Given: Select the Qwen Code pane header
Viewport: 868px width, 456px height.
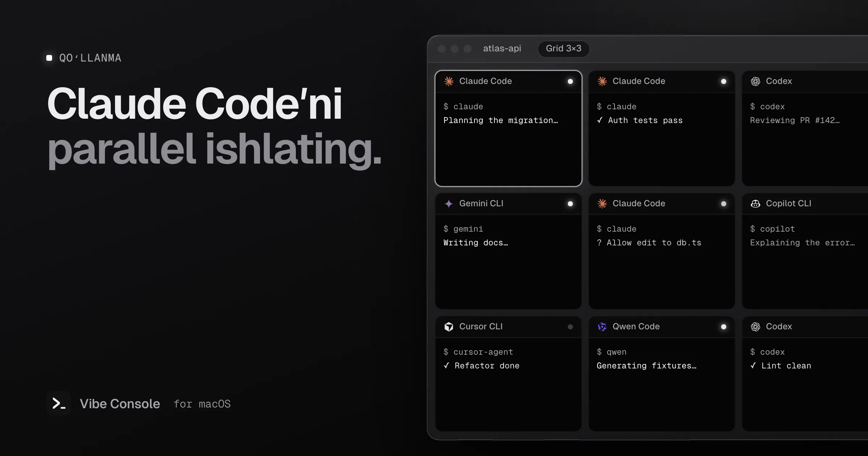Looking at the screenshot, I should pos(662,327).
